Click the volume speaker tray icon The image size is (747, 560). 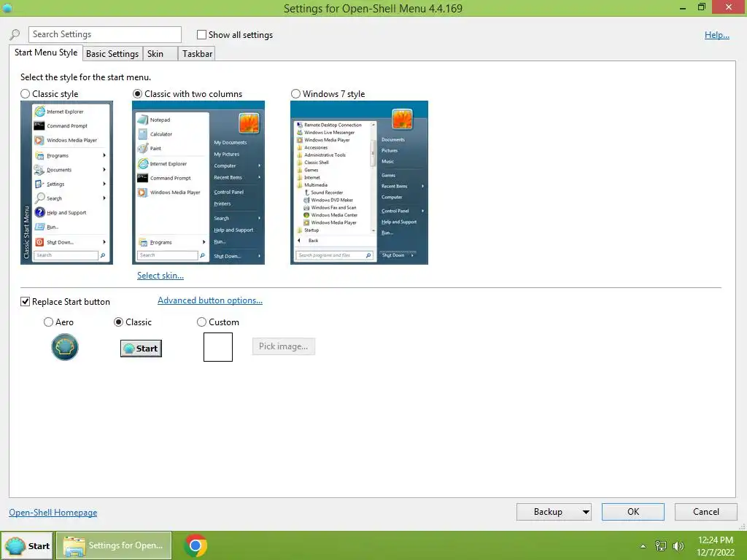tap(678, 545)
